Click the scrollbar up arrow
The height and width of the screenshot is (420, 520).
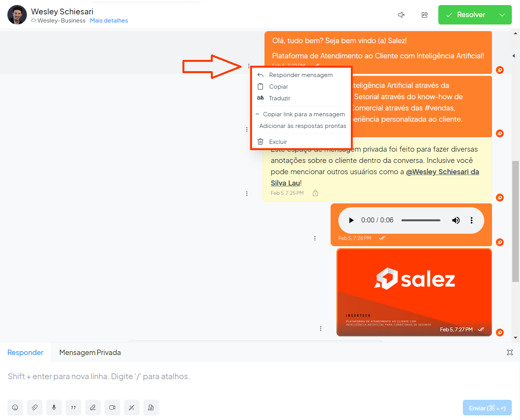(515, 33)
